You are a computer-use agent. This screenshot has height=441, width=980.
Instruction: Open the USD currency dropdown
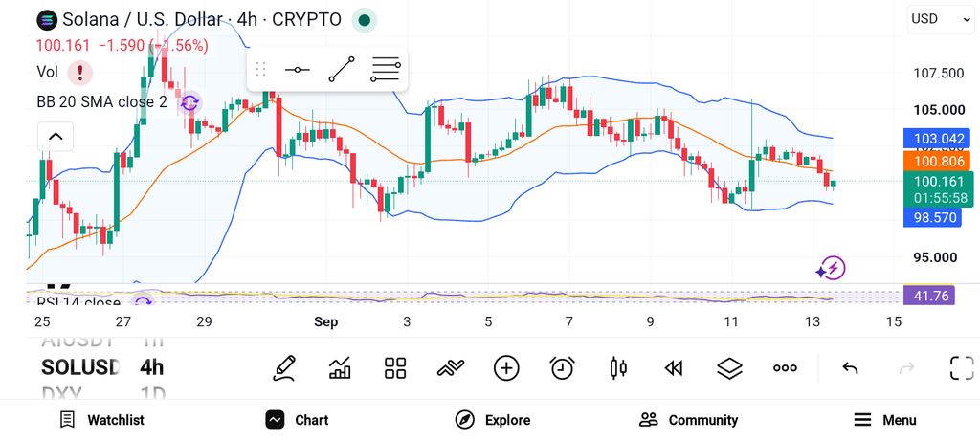(940, 19)
